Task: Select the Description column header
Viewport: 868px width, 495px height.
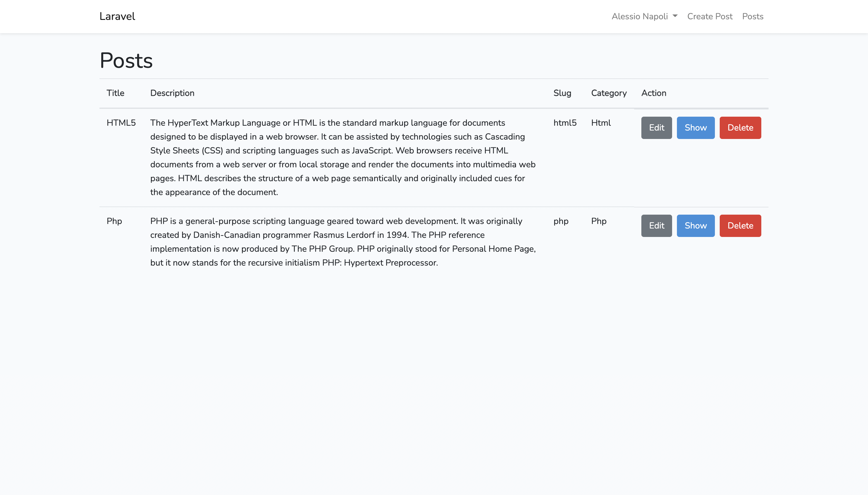Action: coord(172,93)
